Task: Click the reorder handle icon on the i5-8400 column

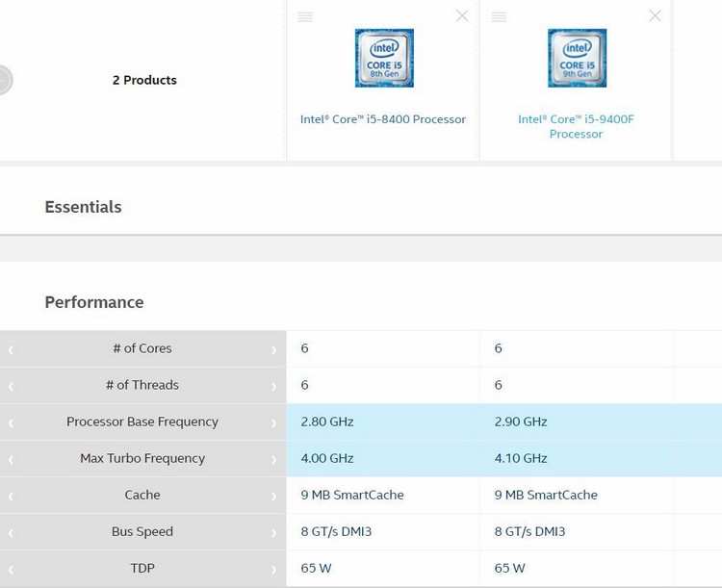Action: pos(305,17)
